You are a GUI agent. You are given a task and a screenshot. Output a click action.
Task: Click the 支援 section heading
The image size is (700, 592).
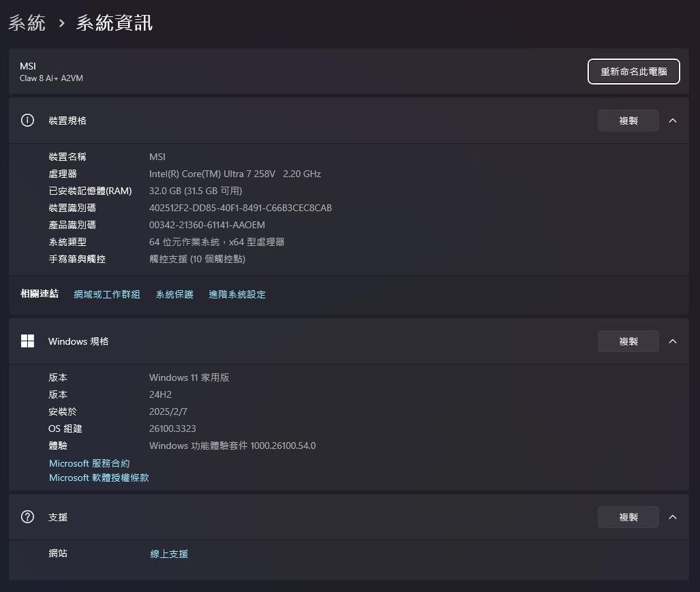(x=58, y=517)
